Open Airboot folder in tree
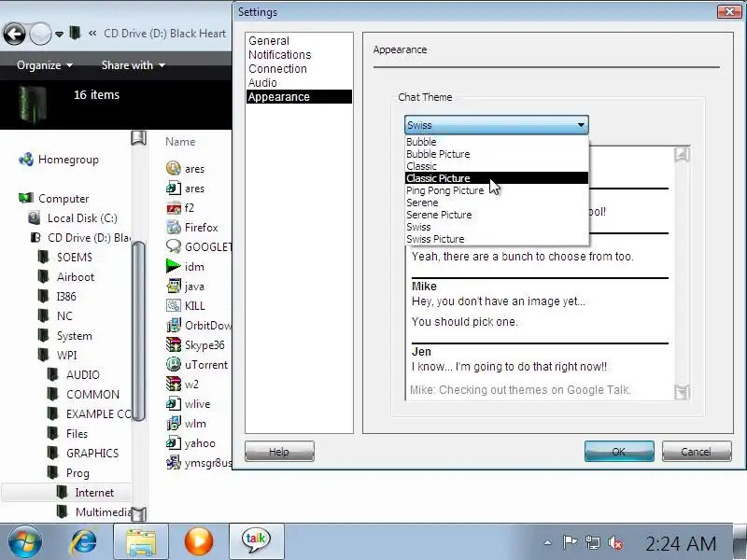747x560 pixels. pyautogui.click(x=76, y=276)
